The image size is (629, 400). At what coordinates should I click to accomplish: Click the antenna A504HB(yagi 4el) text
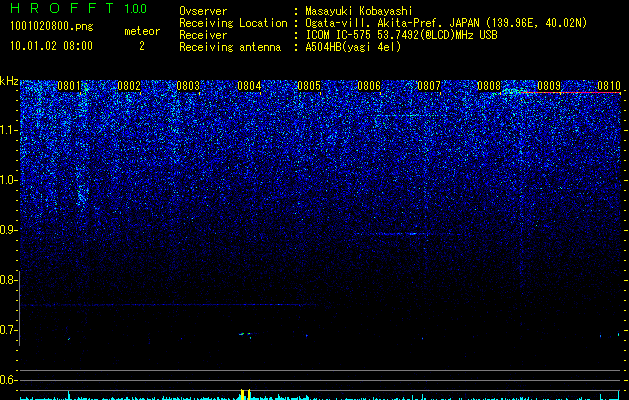point(353,47)
